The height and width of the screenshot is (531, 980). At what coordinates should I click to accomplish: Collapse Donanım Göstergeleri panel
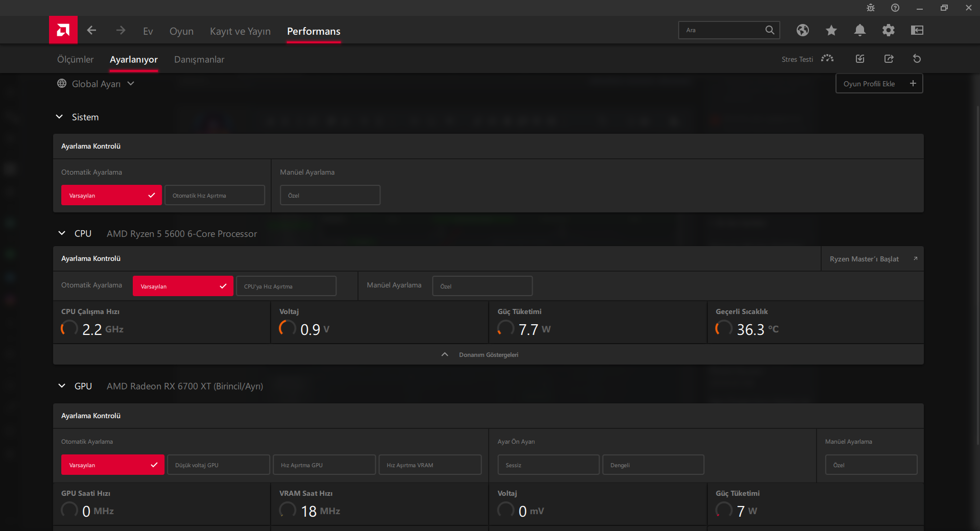pos(488,354)
